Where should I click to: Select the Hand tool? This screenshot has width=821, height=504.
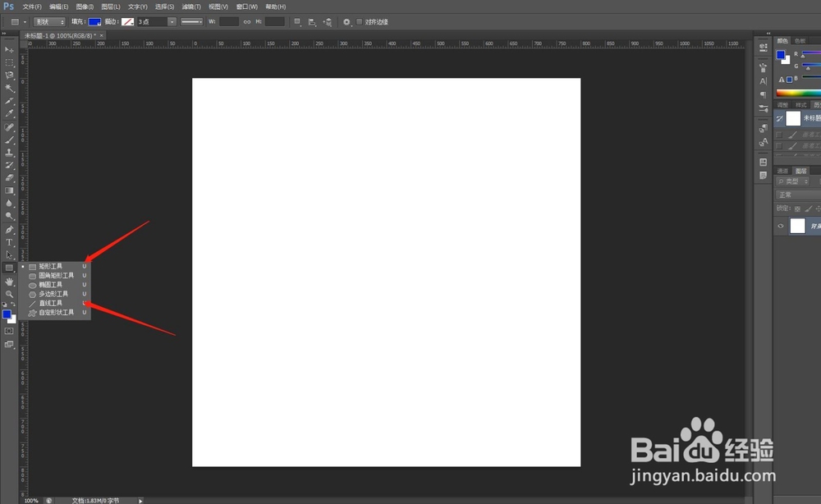pos(9,282)
